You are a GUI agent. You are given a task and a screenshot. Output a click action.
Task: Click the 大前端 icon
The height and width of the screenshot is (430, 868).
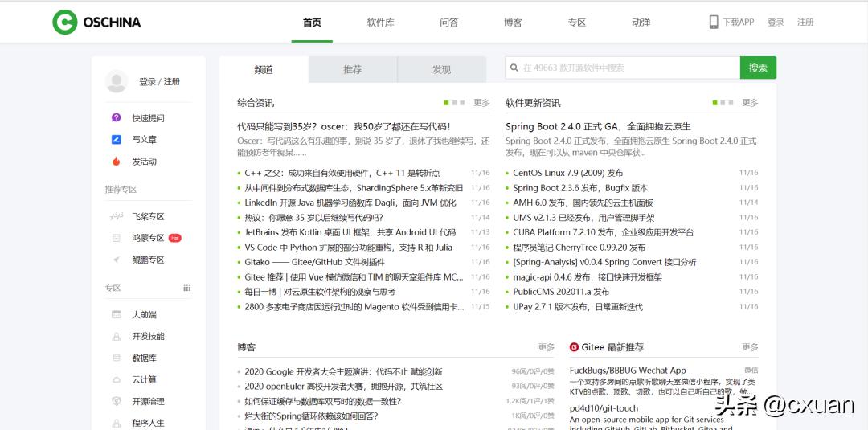click(117, 314)
